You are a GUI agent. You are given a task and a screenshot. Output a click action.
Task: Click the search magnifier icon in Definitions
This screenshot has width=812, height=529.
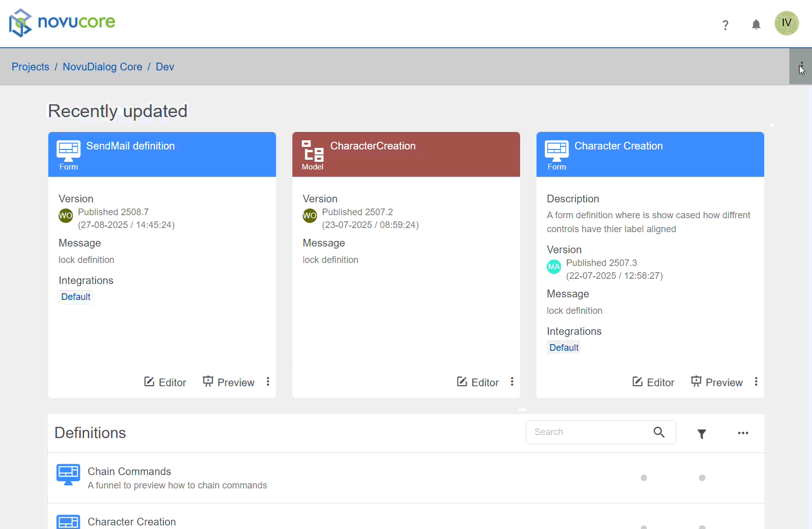(659, 432)
